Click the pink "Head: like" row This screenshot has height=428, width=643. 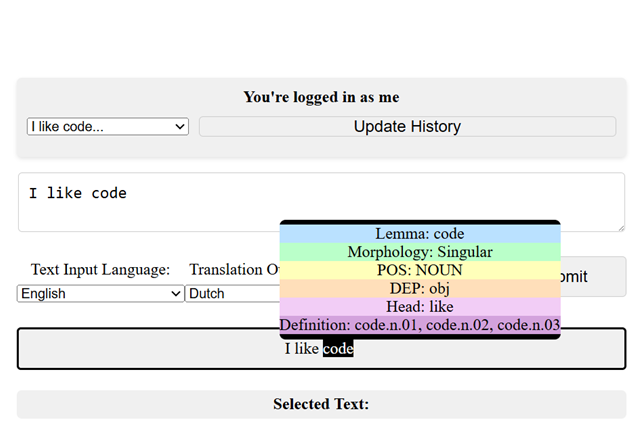coord(419,306)
